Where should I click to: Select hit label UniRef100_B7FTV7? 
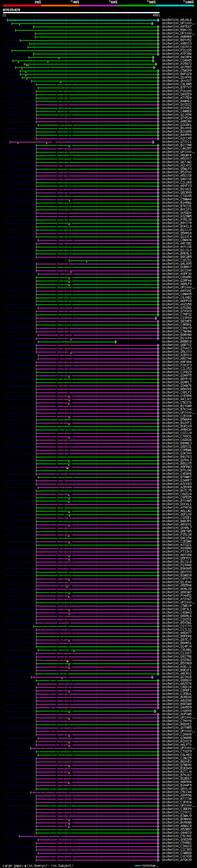tap(177, 88)
